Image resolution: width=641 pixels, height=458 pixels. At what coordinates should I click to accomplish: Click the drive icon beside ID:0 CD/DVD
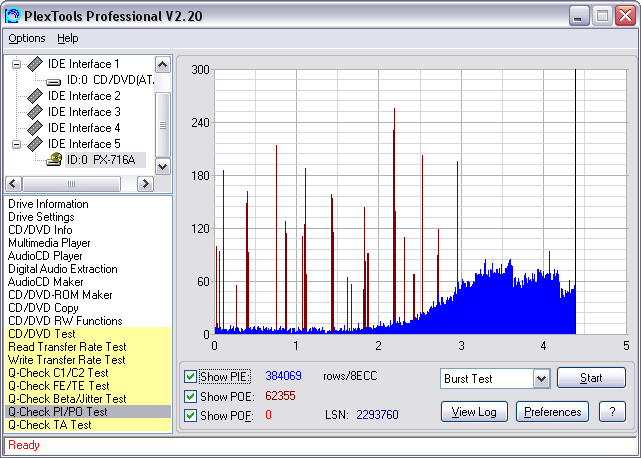click(x=54, y=82)
